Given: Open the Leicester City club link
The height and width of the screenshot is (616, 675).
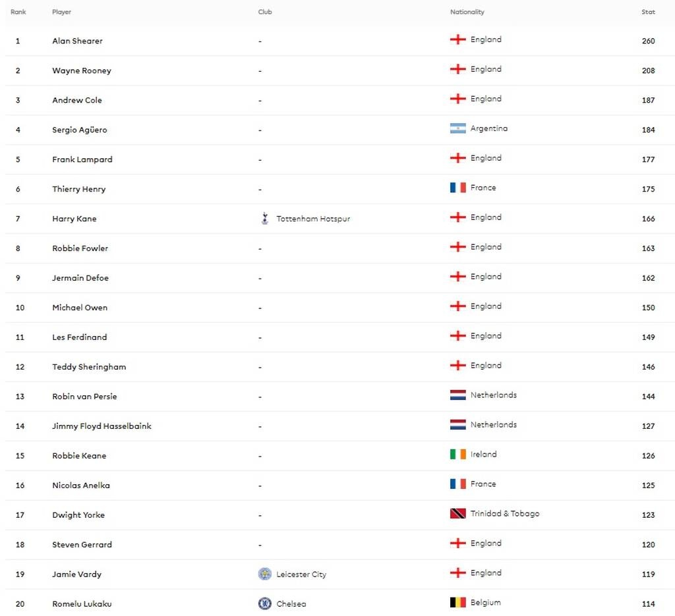Looking at the screenshot, I should pos(301,574).
